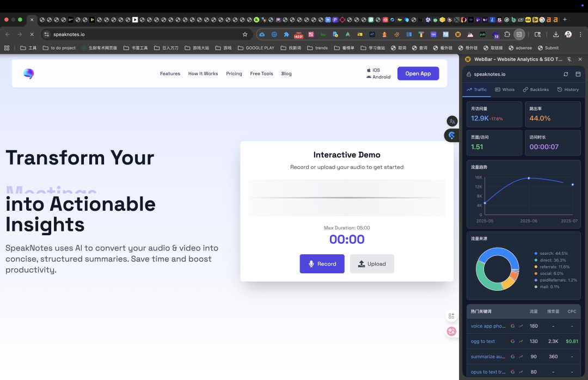The height and width of the screenshot is (380, 588).
Task: Open the adsense bookmark
Action: (520, 48)
